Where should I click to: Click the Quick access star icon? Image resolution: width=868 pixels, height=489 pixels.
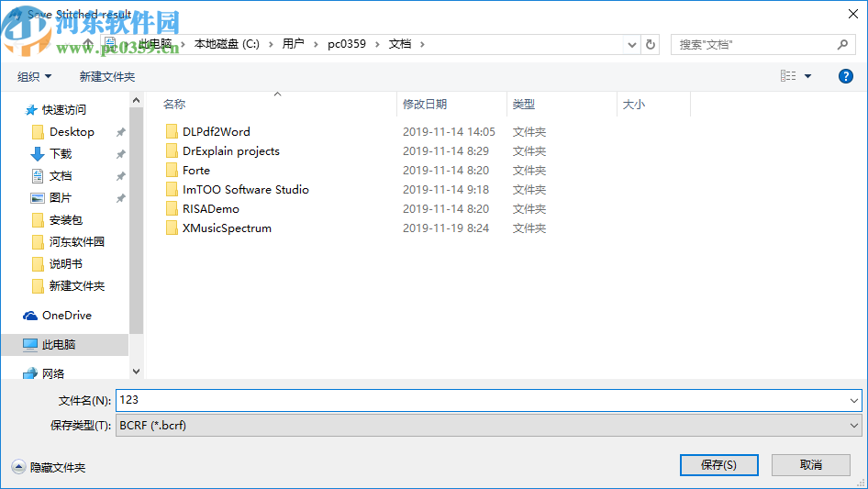point(31,110)
